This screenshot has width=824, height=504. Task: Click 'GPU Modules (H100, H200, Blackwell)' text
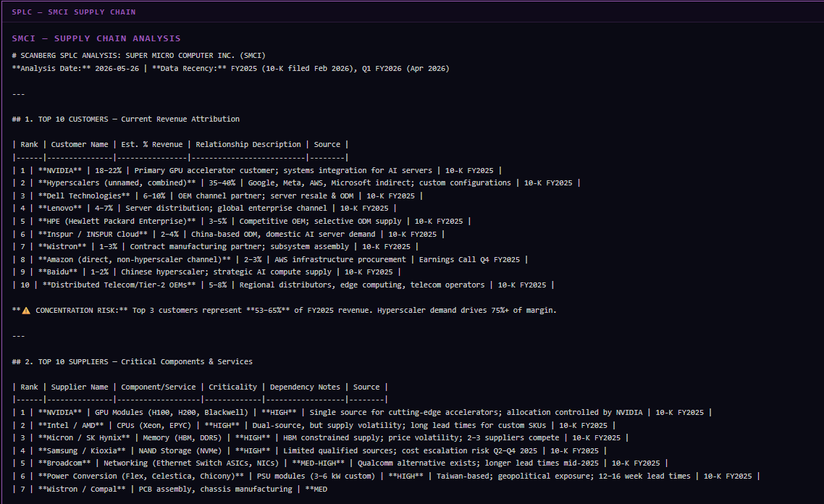point(172,413)
